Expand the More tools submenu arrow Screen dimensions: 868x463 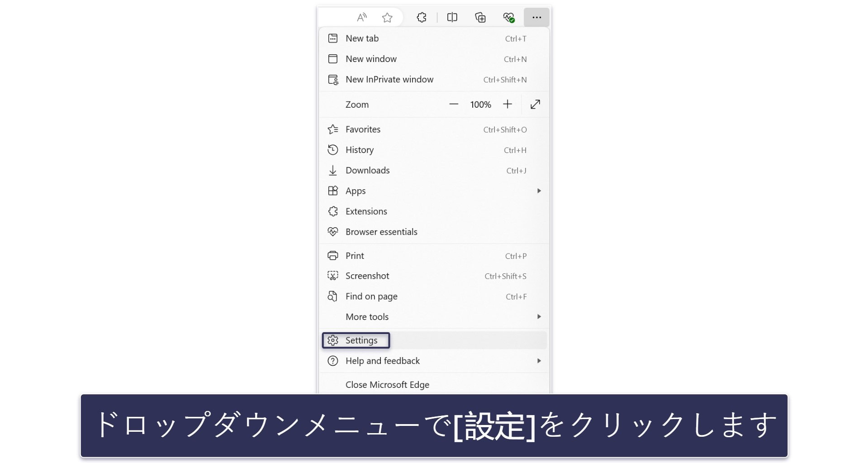pos(539,317)
